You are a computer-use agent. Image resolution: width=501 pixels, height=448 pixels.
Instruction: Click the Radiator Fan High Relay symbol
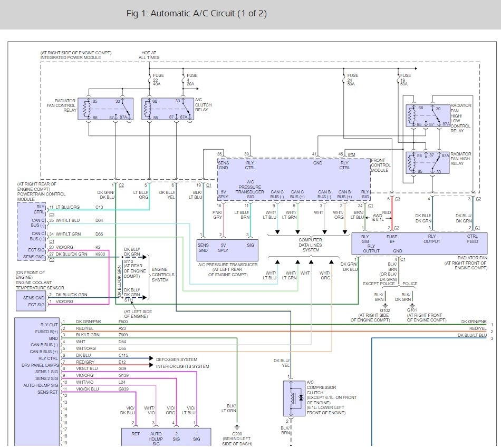tap(427, 162)
